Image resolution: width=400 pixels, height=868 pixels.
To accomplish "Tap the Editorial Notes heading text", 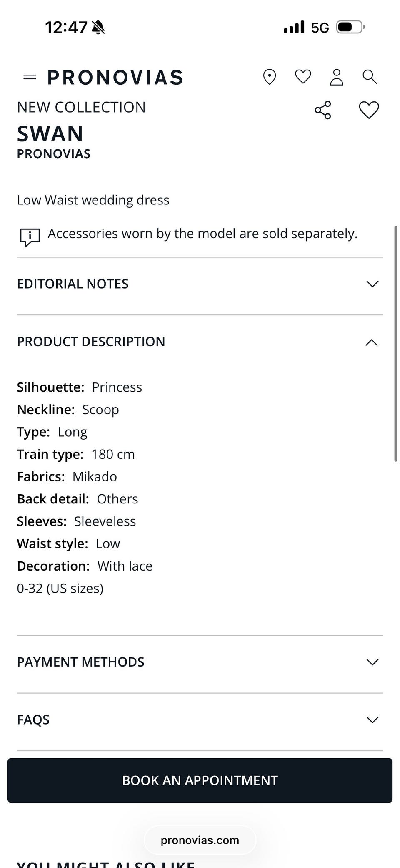I will tap(73, 284).
